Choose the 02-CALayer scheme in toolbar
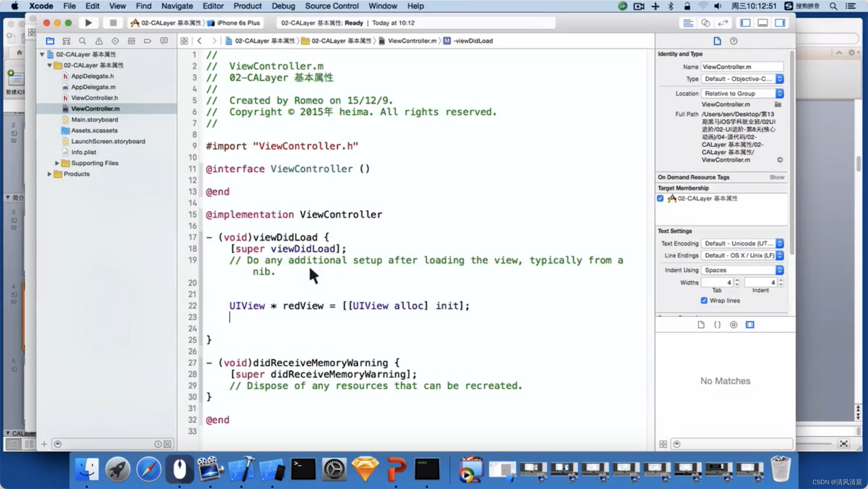This screenshot has width=868, height=489. coord(166,23)
